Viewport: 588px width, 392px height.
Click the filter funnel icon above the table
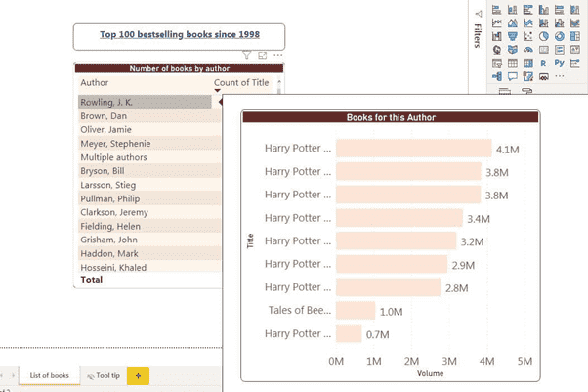[x=246, y=55]
